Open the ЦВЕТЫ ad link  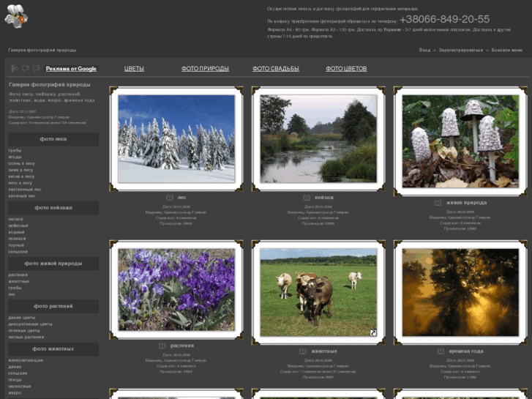[x=134, y=69]
